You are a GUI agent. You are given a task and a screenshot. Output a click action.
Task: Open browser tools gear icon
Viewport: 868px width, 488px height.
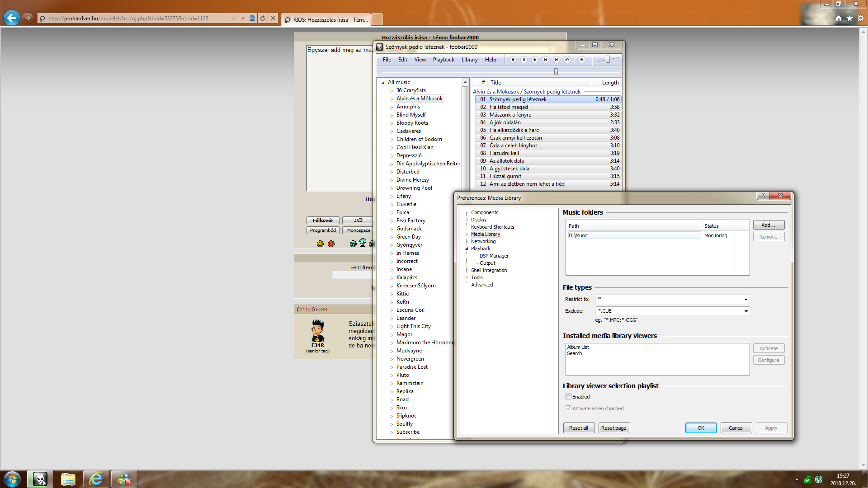[861, 19]
